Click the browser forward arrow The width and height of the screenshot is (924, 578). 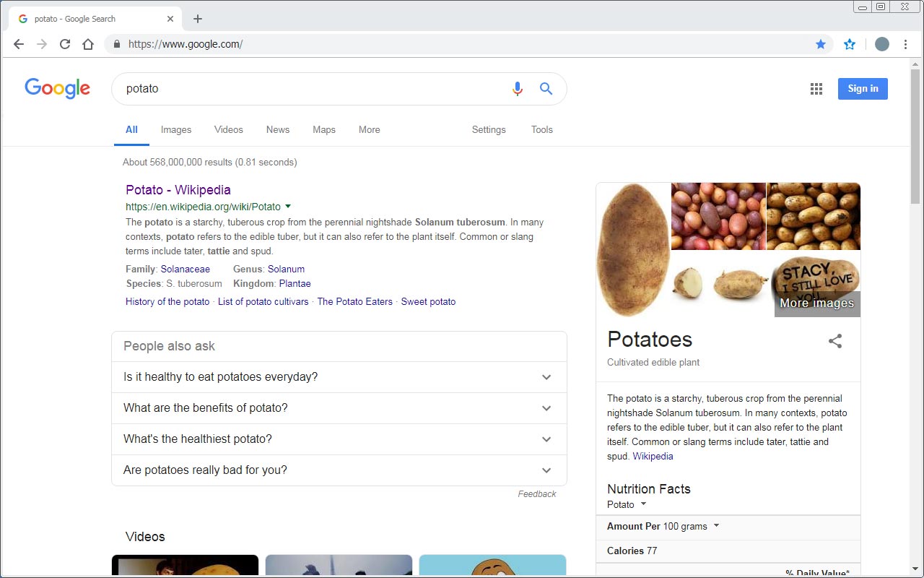pyautogui.click(x=42, y=44)
